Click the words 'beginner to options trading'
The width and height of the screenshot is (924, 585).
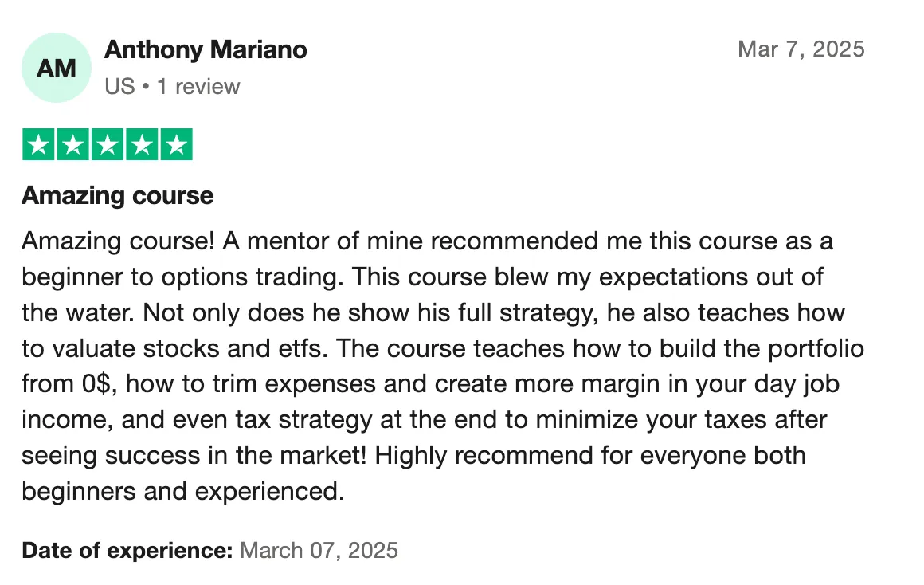point(182,277)
